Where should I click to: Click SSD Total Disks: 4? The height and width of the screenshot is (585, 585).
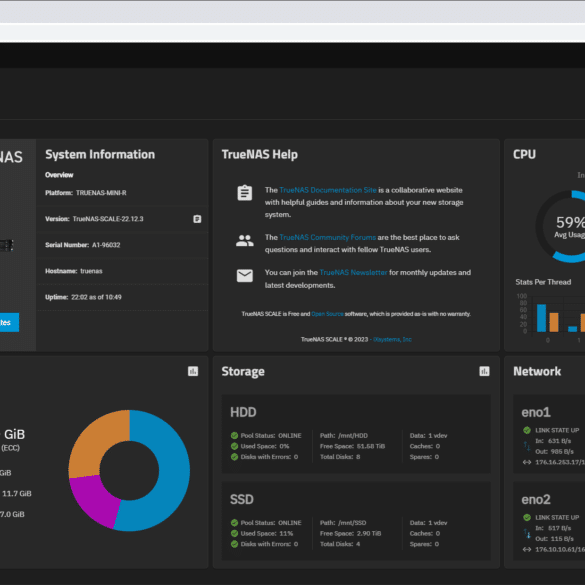point(340,544)
